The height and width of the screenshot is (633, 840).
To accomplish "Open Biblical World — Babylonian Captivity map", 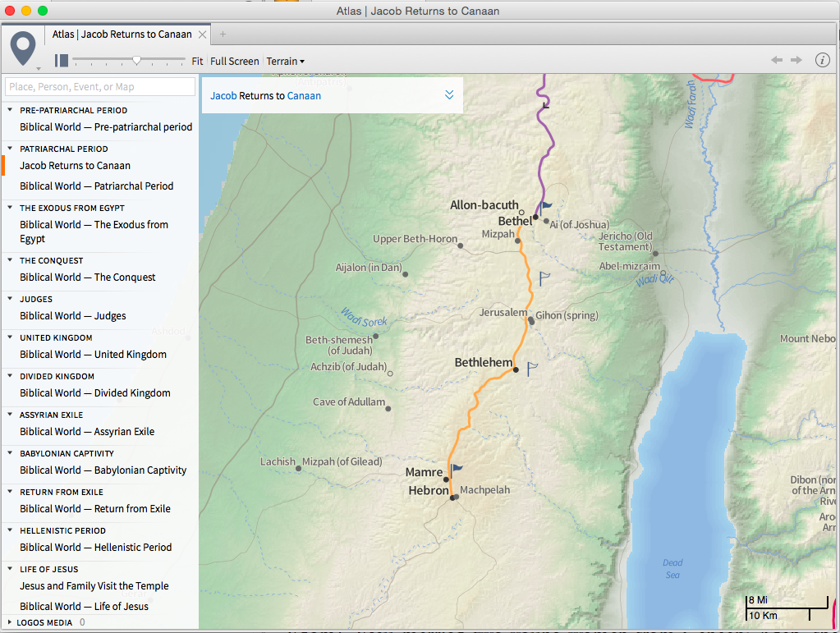I will pyautogui.click(x=103, y=470).
